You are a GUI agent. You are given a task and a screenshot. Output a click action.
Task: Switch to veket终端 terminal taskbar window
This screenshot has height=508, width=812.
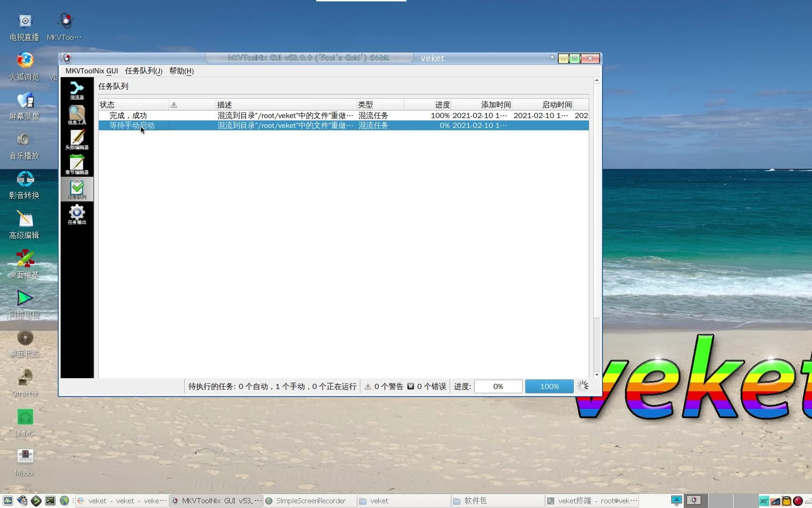point(592,501)
